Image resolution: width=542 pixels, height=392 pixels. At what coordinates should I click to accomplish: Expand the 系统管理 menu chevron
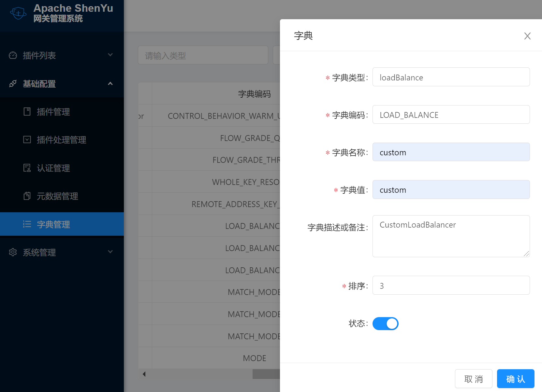pyautogui.click(x=110, y=252)
